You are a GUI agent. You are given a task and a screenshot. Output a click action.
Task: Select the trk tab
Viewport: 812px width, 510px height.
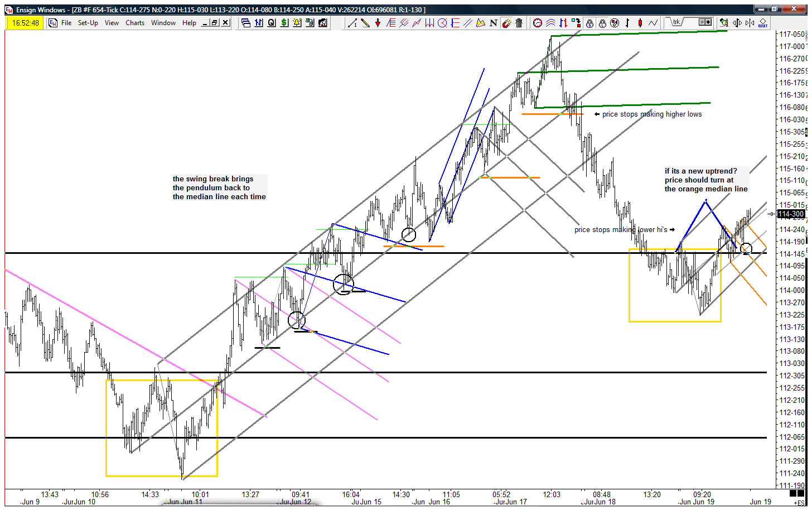pos(677,22)
